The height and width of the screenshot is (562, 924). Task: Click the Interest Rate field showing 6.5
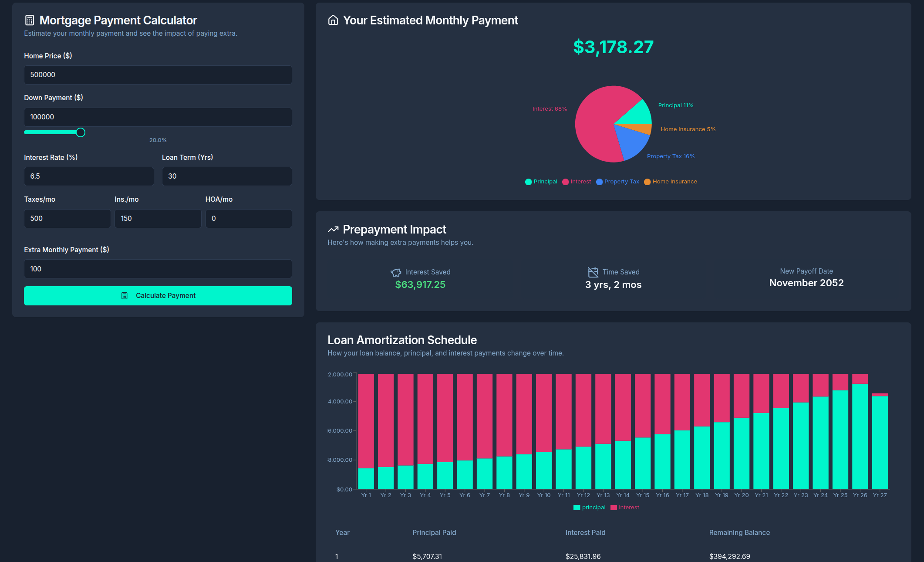(x=89, y=176)
